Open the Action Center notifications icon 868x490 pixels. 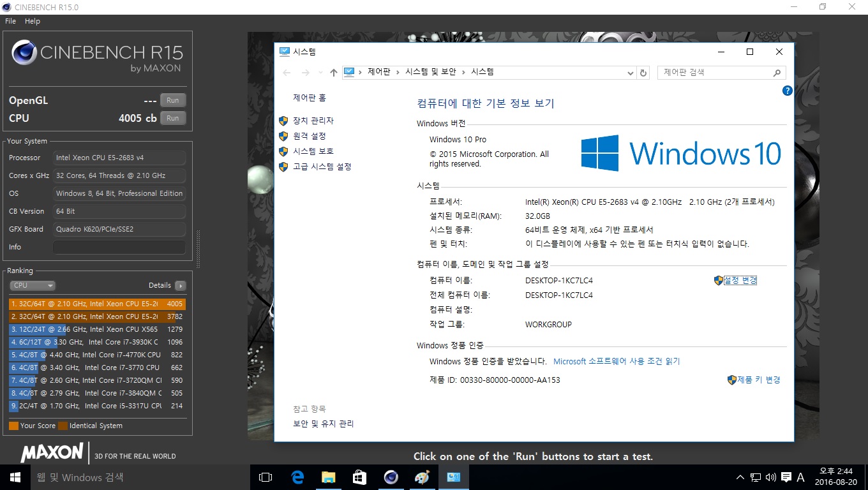(786, 477)
